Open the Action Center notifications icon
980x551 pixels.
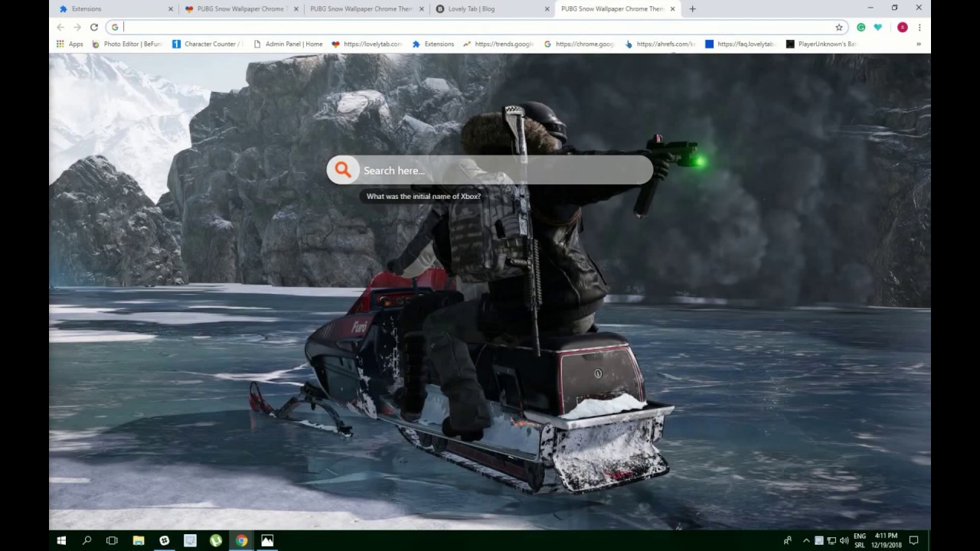click(914, 540)
